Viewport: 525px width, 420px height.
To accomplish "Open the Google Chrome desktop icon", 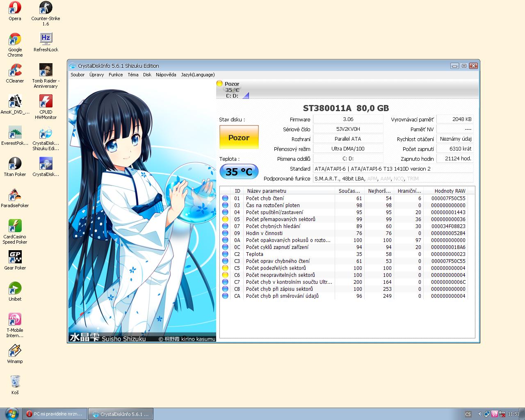I will coord(15,45).
